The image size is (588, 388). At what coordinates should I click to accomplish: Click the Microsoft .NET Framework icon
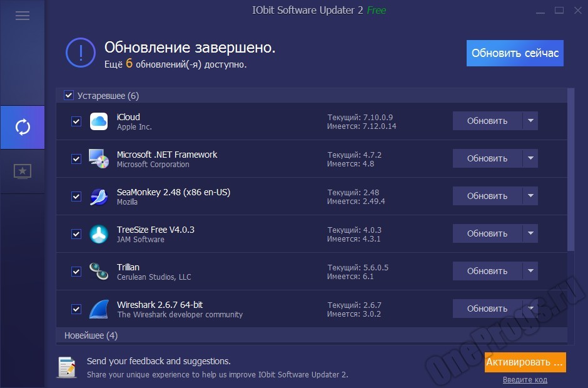click(x=99, y=159)
